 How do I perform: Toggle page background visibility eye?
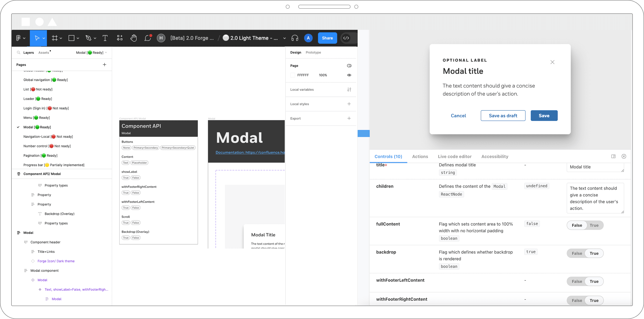349,75
